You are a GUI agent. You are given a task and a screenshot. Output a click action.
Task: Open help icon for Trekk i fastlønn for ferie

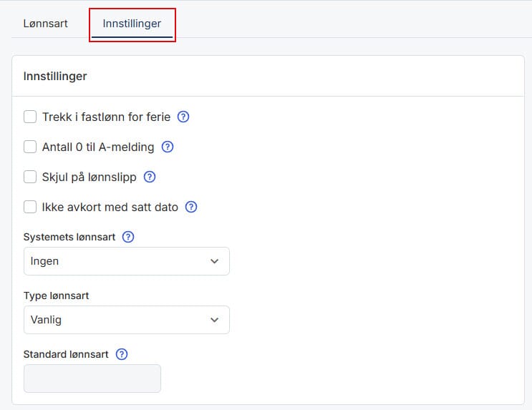click(x=183, y=117)
